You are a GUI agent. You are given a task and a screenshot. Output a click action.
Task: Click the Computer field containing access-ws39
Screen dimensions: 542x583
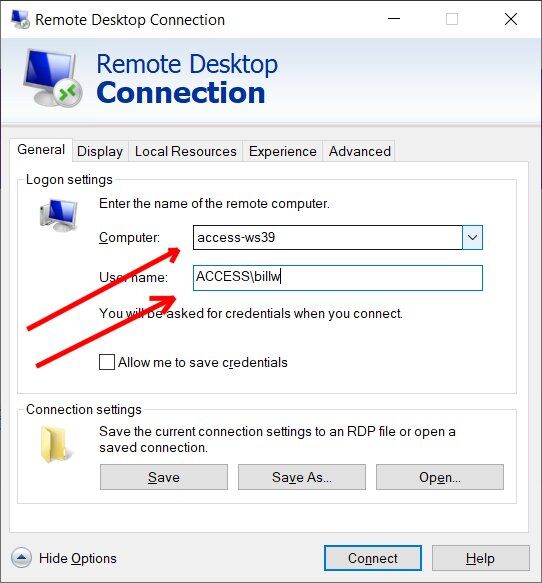[x=328, y=237]
